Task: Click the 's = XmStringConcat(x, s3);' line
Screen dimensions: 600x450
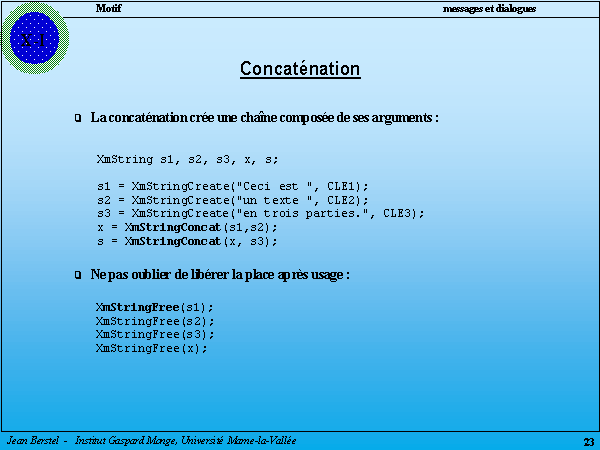Action: tap(187, 241)
